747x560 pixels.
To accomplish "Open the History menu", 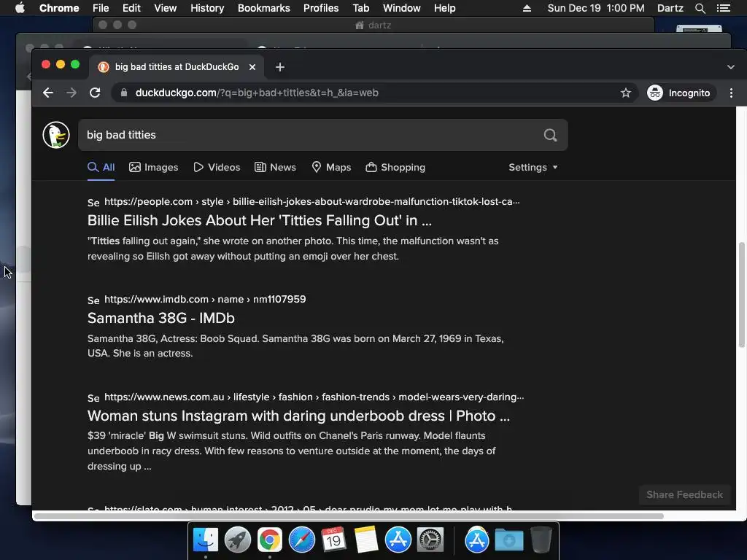I will coord(207,8).
